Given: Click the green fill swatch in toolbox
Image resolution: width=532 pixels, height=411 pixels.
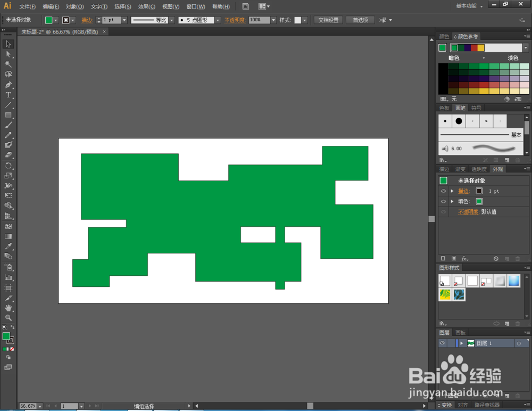Looking at the screenshot, I should click(6, 336).
